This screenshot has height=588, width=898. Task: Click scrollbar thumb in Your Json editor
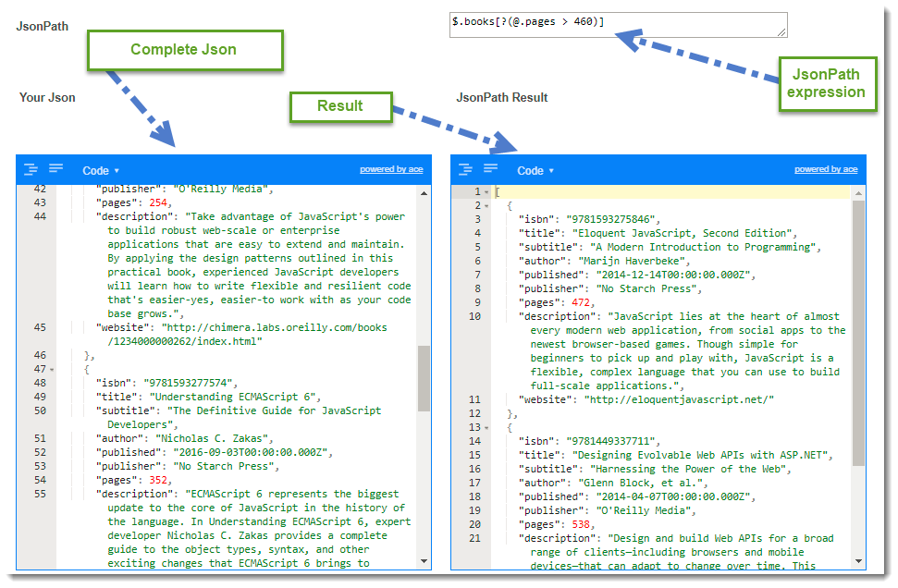pos(424,377)
